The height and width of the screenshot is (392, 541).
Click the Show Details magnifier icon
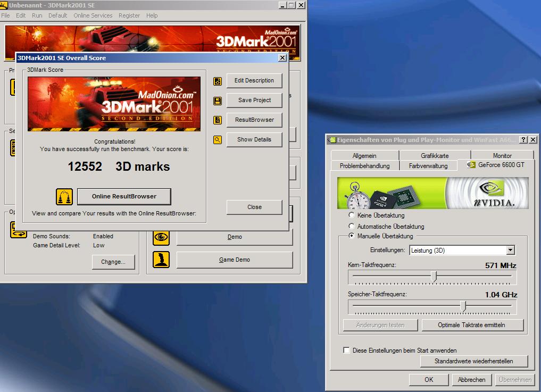[x=218, y=140]
